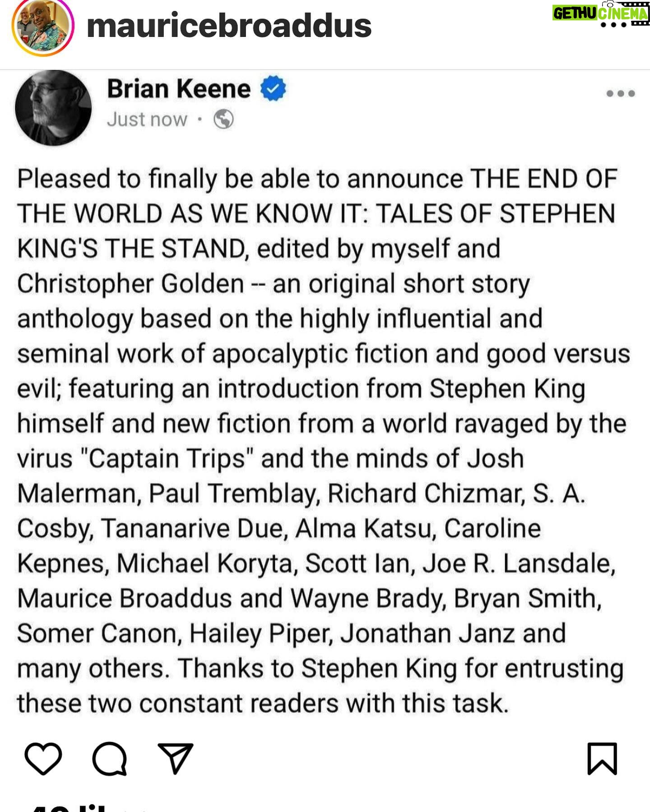Click the 'Just now' timestamp
Screen dimensions: 650x812
click(147, 120)
